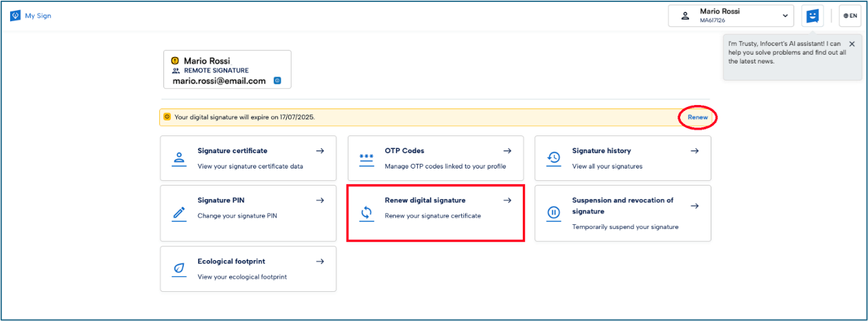Open the Trusty AI assistant icon
The width and height of the screenshot is (868, 321).
pos(812,16)
